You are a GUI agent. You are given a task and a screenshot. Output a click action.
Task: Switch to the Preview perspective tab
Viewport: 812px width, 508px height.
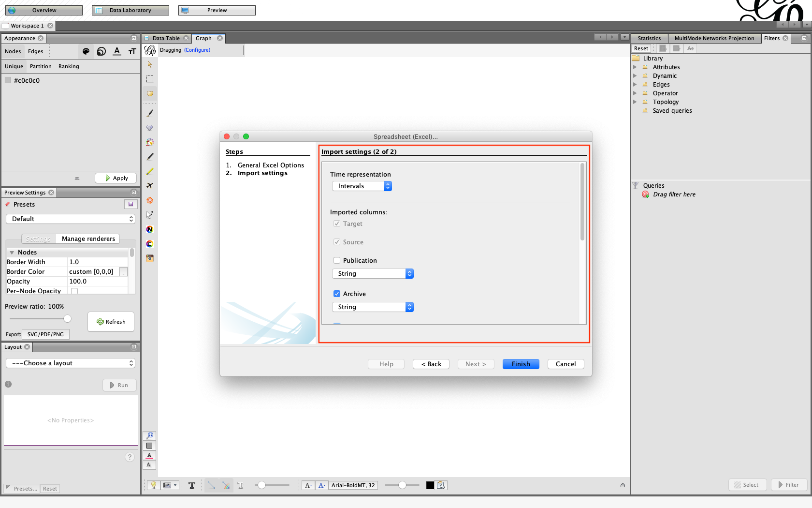pos(217,10)
